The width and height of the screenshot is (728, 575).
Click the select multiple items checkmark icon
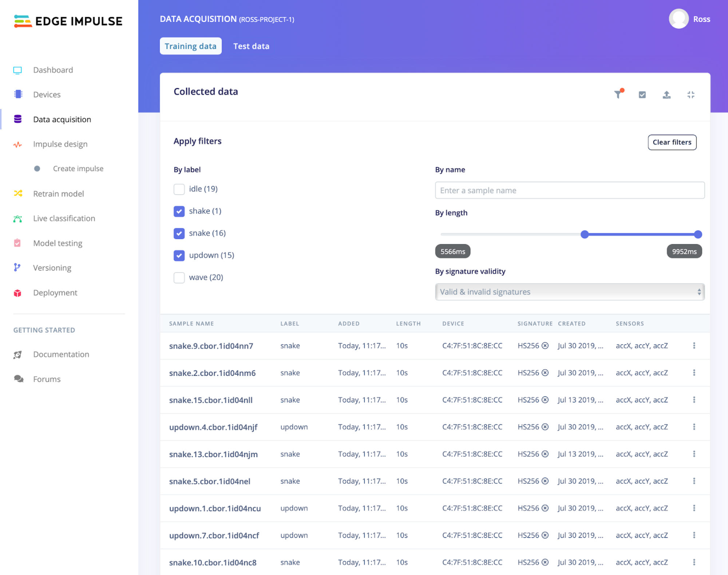(x=642, y=95)
